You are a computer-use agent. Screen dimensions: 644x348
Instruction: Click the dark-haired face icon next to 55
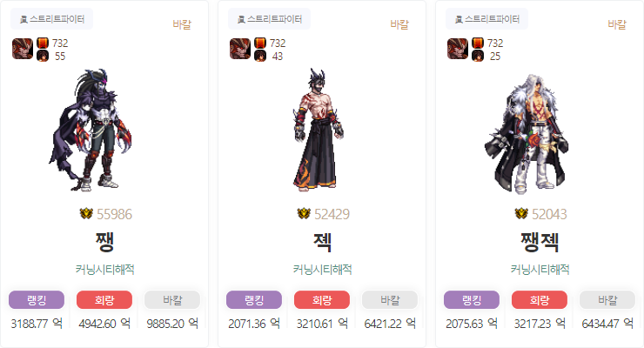coord(43,56)
